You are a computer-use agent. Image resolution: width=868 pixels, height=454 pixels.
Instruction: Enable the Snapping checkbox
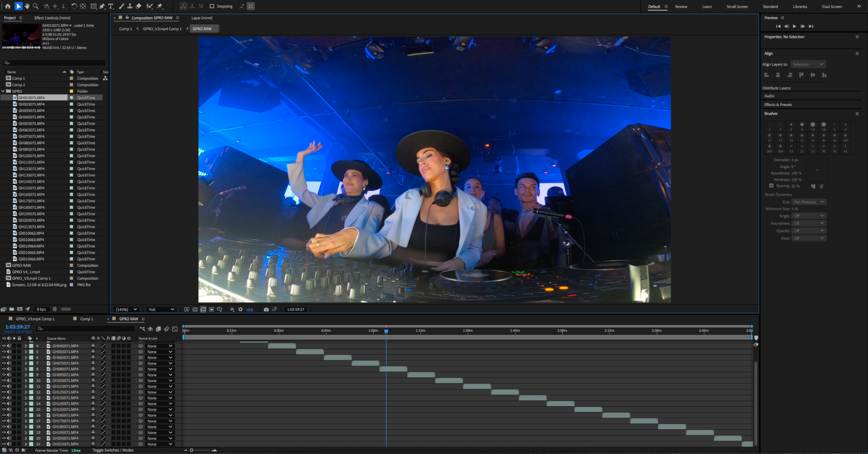(212, 6)
